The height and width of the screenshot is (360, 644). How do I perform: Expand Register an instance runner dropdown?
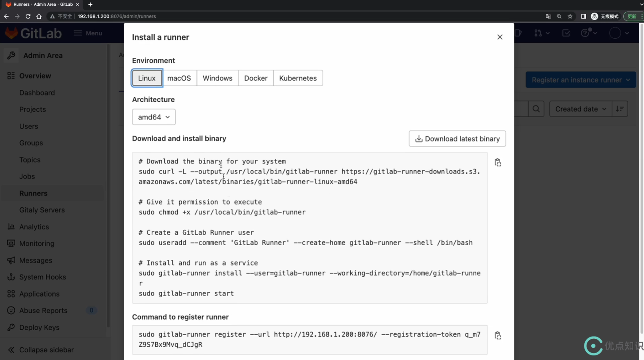tap(581, 80)
